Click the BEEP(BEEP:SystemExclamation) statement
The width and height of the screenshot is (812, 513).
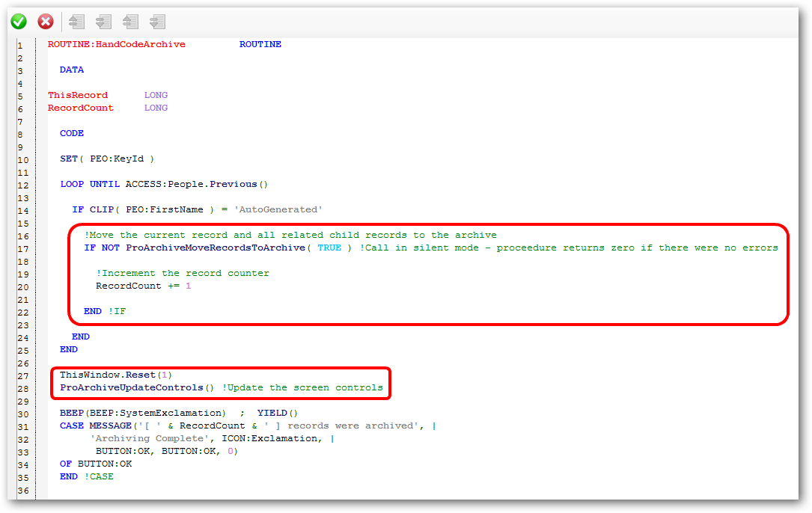click(x=143, y=414)
